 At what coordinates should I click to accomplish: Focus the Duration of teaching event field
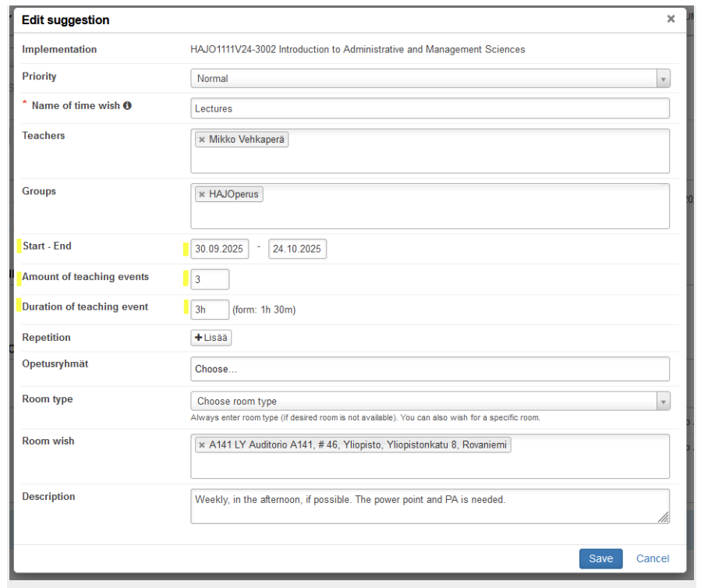click(x=210, y=310)
